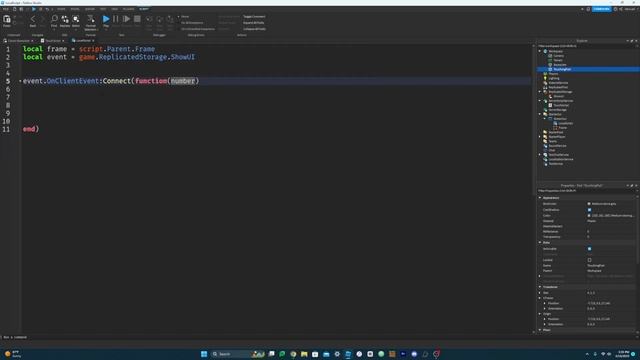Select Terrain in Explorer
The image size is (640, 360).
[x=558, y=60]
